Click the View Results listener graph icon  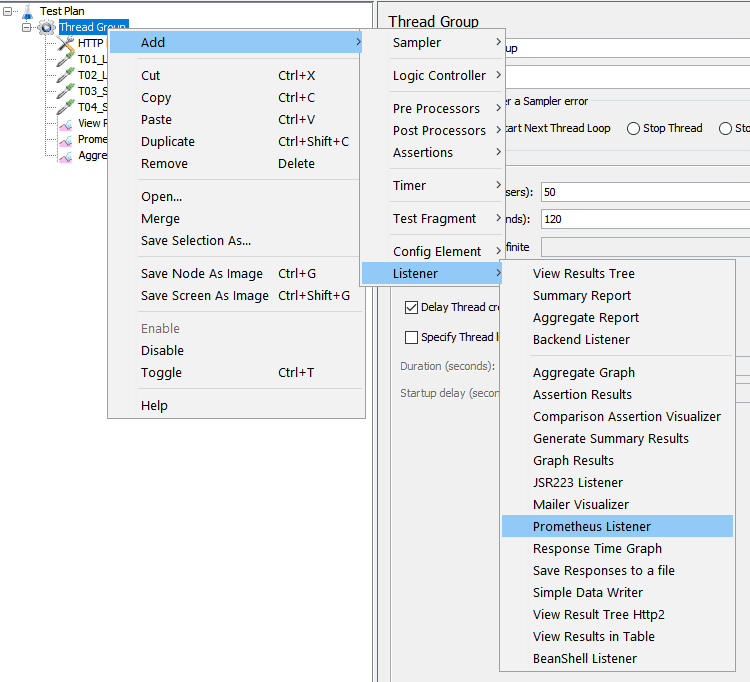click(66, 124)
